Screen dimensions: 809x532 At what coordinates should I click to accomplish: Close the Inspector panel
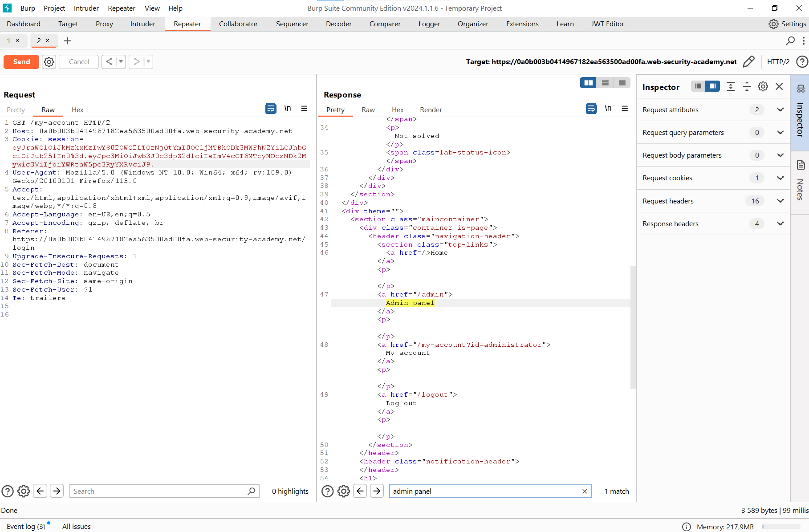point(779,86)
